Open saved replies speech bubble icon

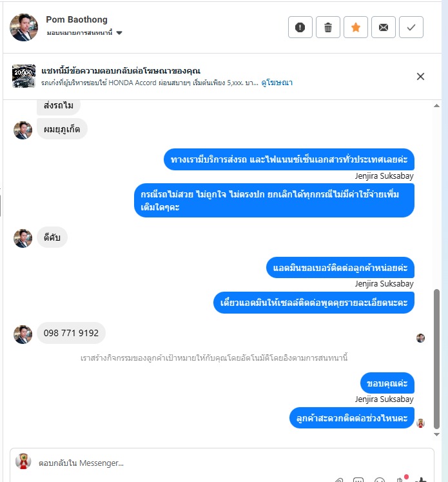(x=358, y=480)
